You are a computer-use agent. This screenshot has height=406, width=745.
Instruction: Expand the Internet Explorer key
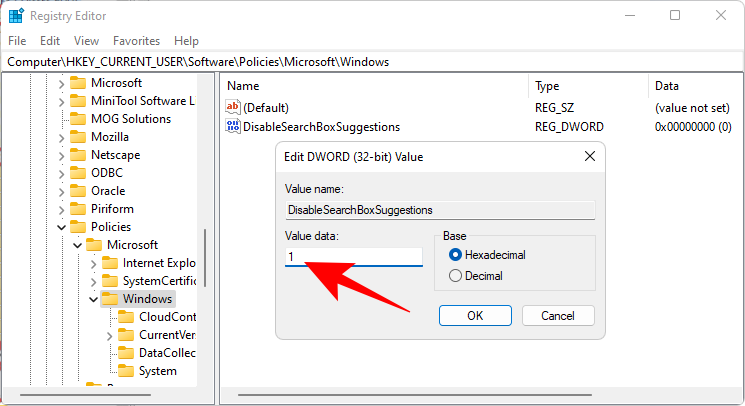[94, 264]
